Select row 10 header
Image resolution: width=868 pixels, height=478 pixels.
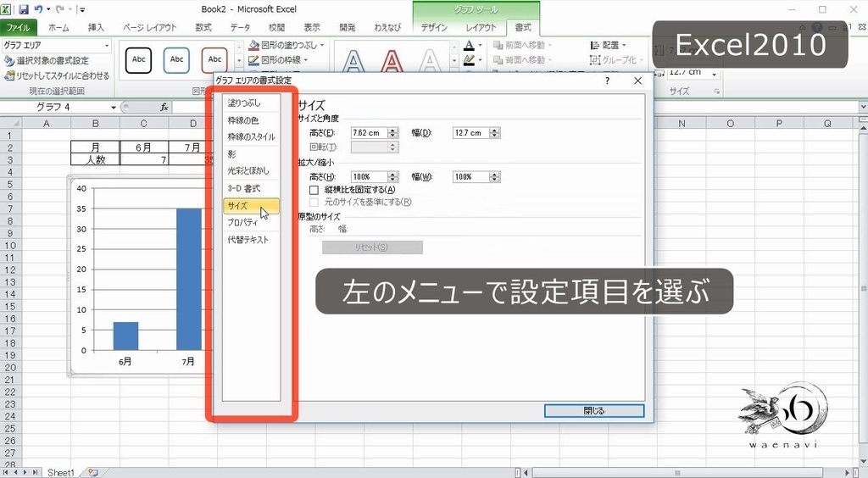pyautogui.click(x=10, y=246)
